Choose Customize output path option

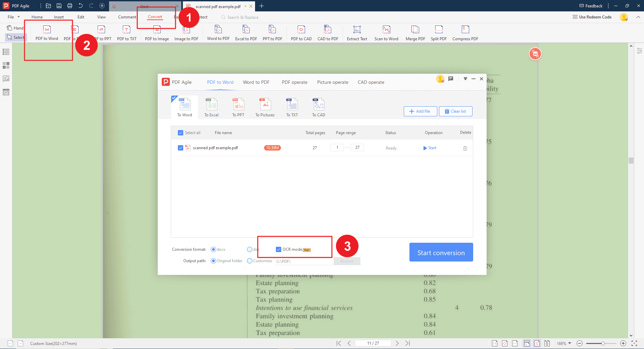point(249,261)
